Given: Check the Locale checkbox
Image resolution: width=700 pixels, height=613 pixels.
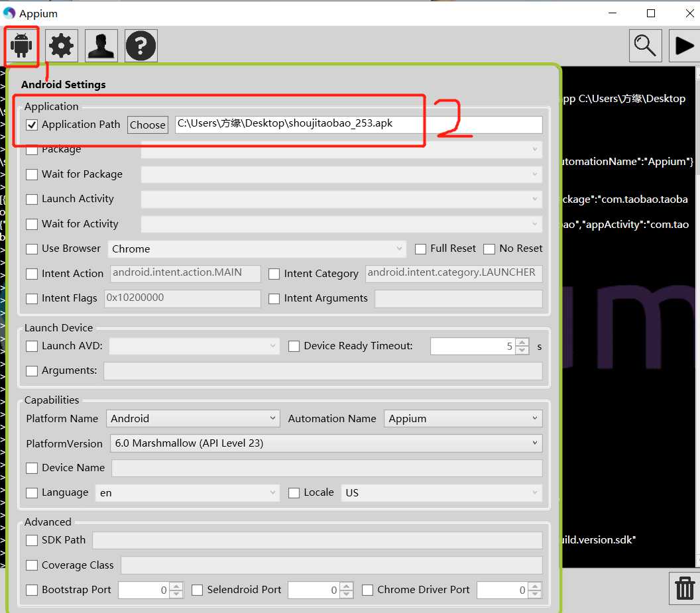Looking at the screenshot, I should [294, 493].
